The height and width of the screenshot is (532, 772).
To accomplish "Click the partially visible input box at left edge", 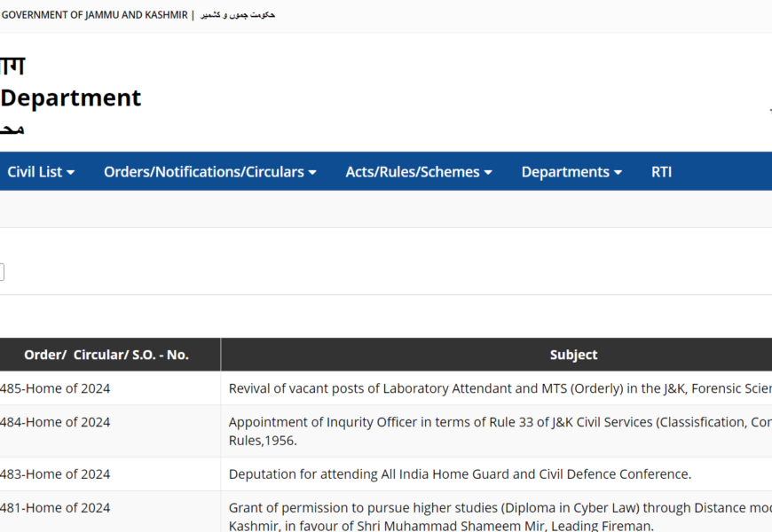I will coord(2,272).
